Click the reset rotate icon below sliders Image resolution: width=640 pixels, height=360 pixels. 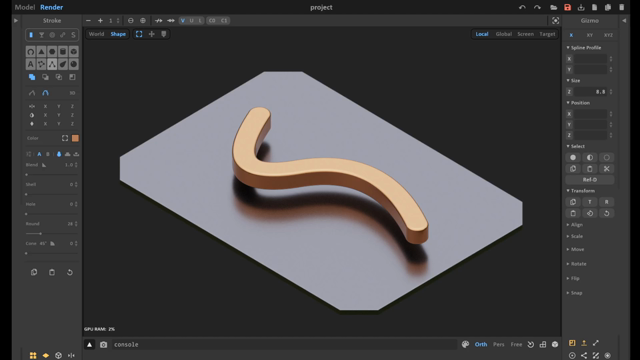point(70,272)
